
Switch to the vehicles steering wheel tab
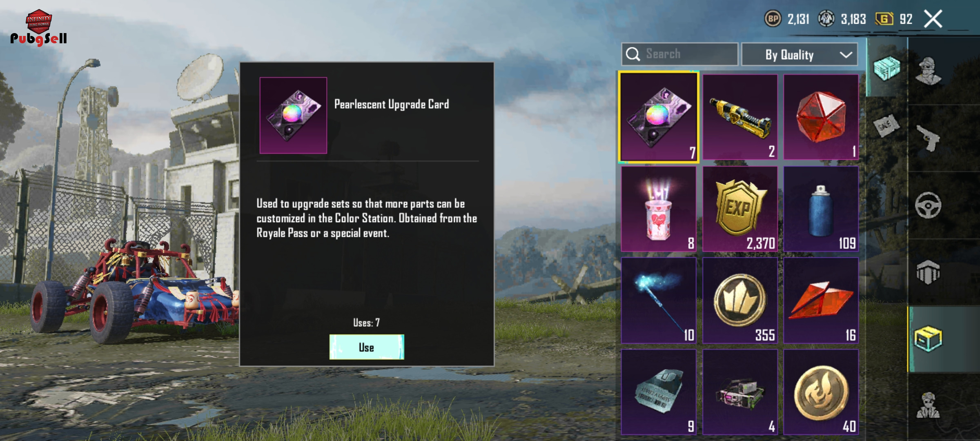coord(928,205)
